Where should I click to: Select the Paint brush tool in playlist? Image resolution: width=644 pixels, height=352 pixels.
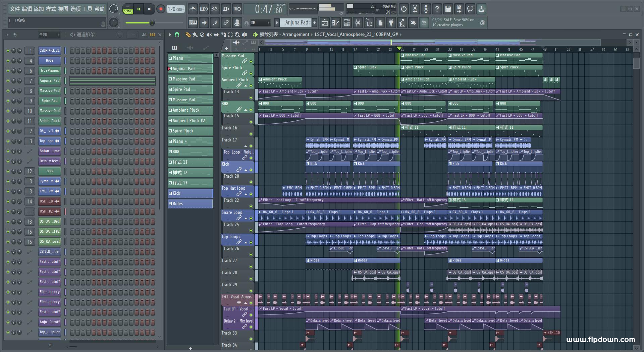(195, 35)
